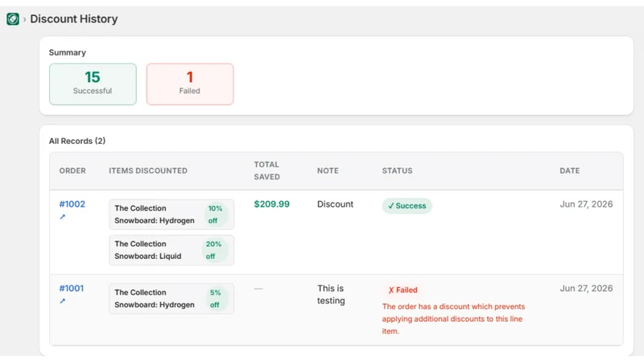Click the failed discount error message
This screenshot has width=644, height=362.
click(x=453, y=319)
